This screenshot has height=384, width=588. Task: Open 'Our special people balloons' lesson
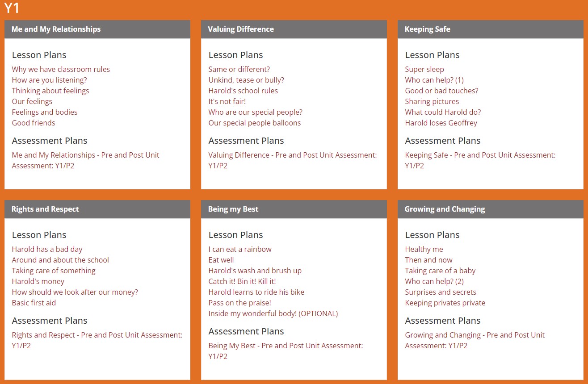coord(255,123)
